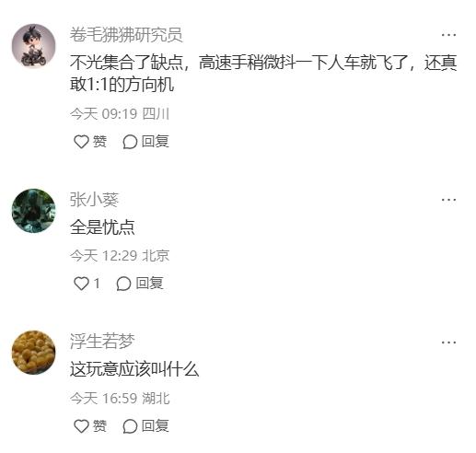Open 浮生若梦's profile avatar
Image resolution: width=476 pixels, height=453 pixels.
tap(34, 353)
